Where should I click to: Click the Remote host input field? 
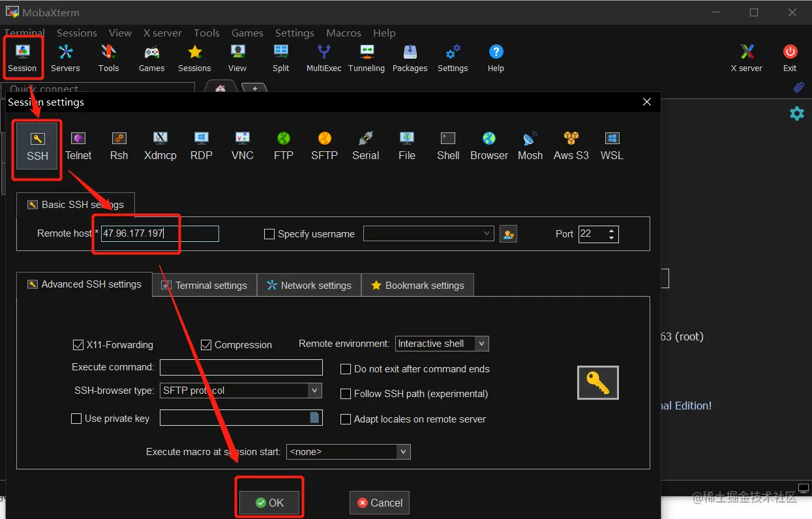pos(160,233)
